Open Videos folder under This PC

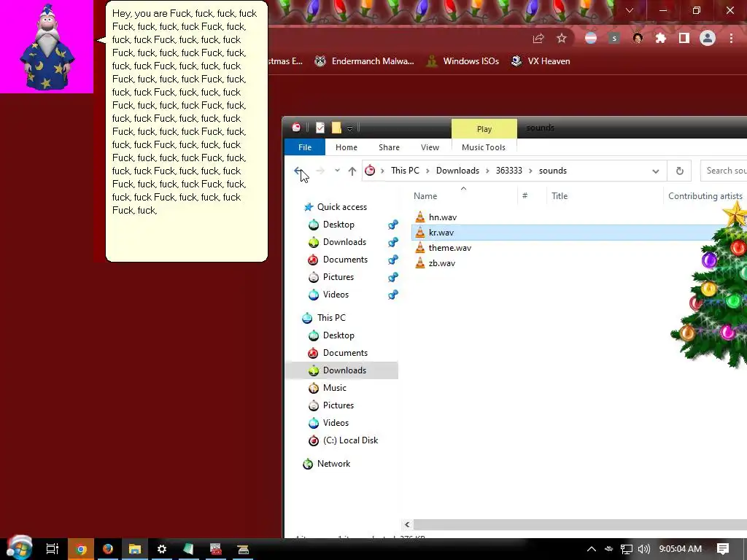336,423
